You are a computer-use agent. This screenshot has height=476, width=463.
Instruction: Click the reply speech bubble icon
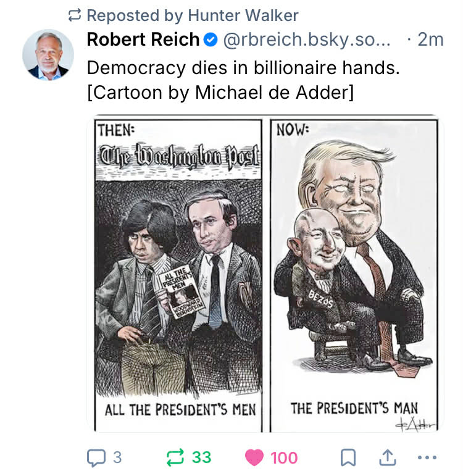pyautogui.click(x=96, y=457)
